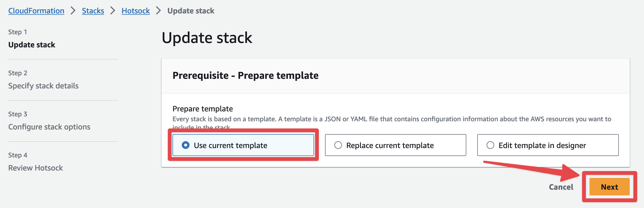Click the Replace current template tile label
The height and width of the screenshot is (208, 644).
[390, 145]
